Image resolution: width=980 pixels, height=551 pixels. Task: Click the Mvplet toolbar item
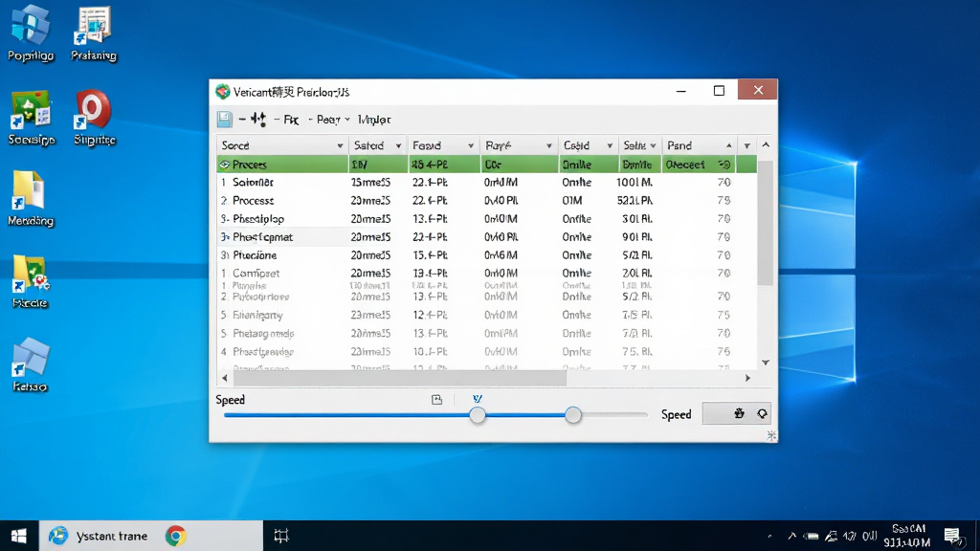pyautogui.click(x=374, y=120)
